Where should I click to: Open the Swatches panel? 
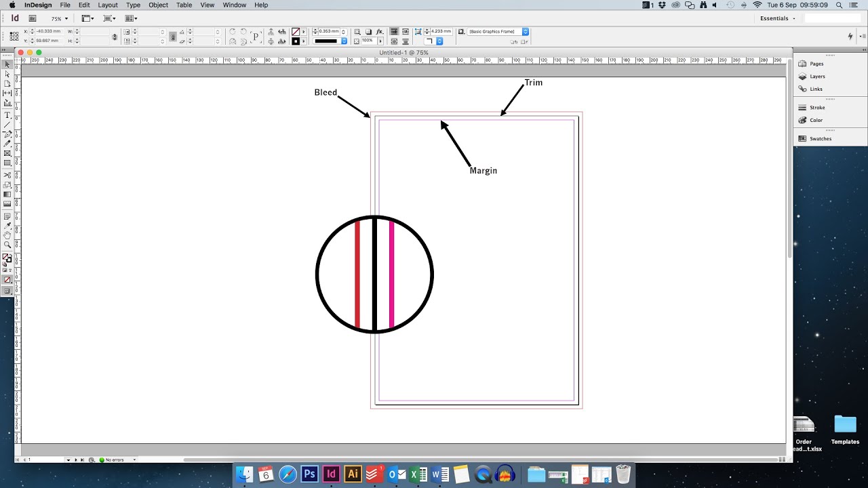click(821, 139)
